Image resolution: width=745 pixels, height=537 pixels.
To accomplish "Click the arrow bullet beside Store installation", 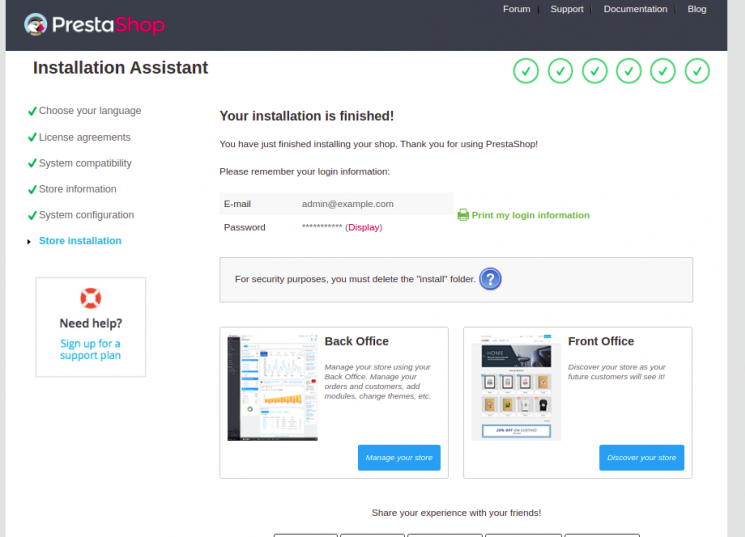I will tap(29, 242).
